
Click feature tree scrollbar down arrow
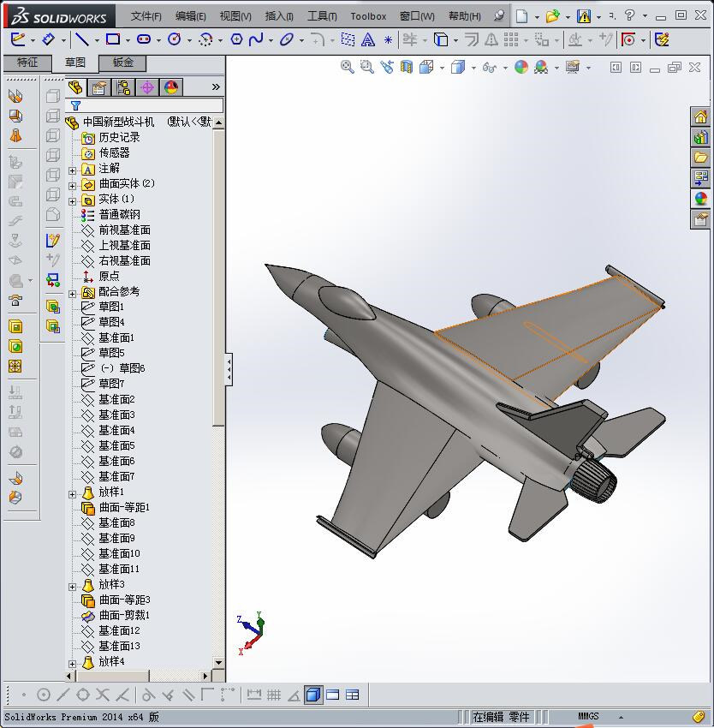tap(218, 663)
